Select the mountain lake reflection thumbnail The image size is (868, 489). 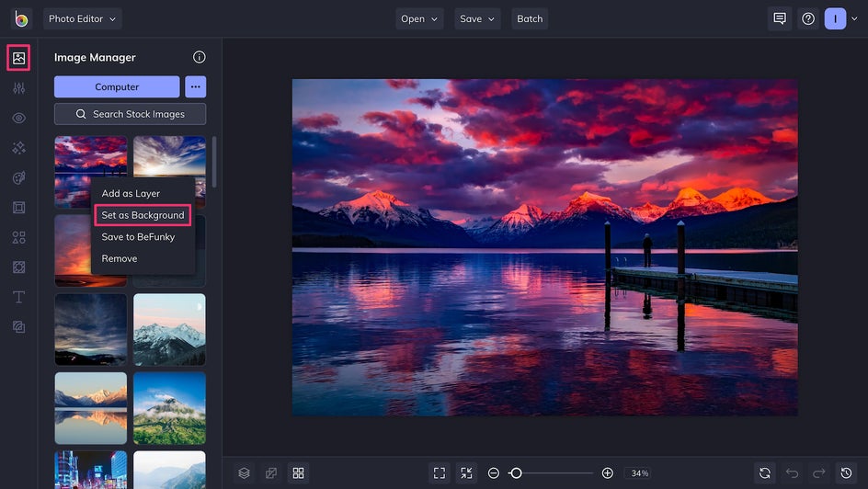click(91, 408)
